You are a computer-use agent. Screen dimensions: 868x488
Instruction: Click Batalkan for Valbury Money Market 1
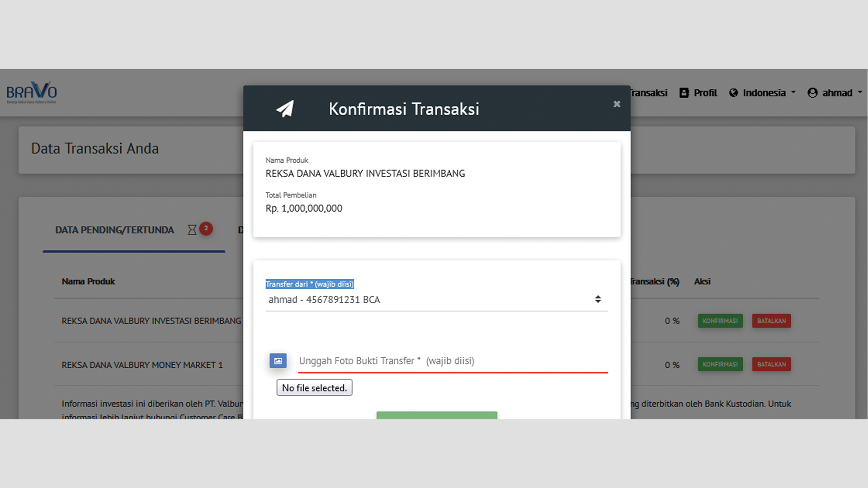[x=771, y=364]
